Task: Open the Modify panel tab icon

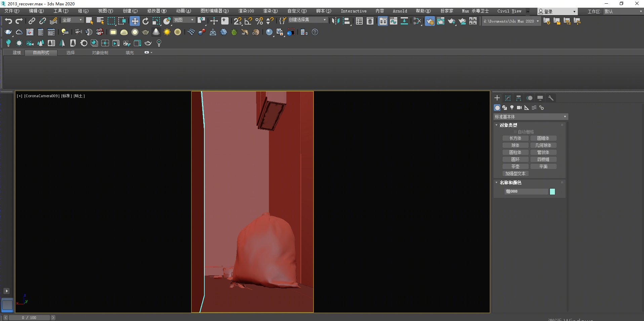Action: (508, 98)
